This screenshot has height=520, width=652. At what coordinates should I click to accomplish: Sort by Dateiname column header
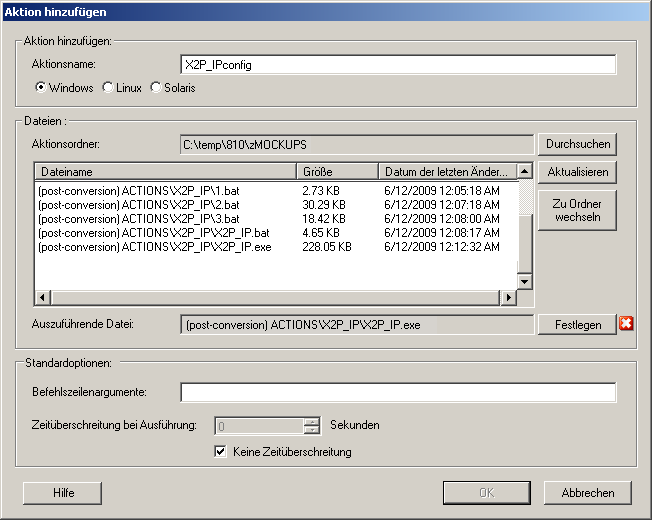point(165,172)
